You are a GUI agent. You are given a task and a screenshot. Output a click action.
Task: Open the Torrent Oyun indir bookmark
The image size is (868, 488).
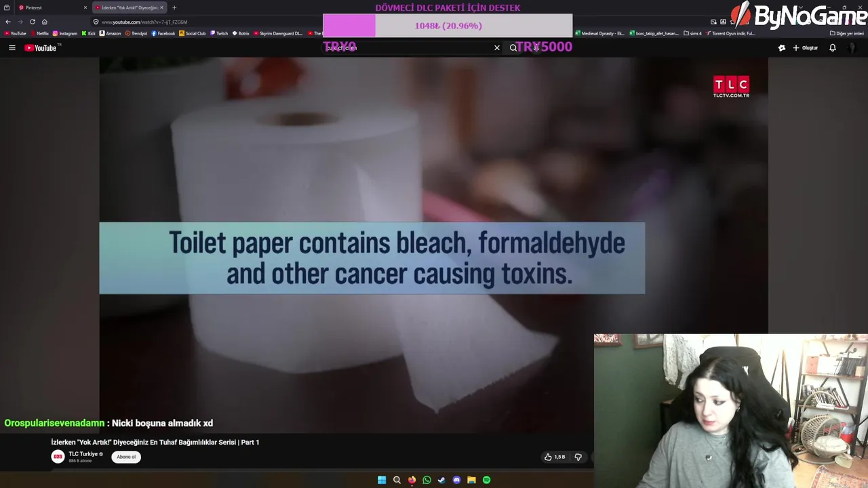[x=731, y=33]
